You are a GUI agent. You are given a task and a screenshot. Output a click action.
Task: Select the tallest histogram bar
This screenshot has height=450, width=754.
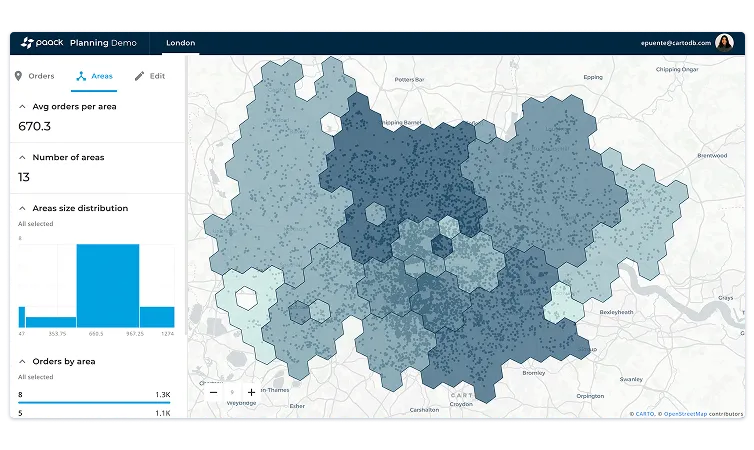pyautogui.click(x=107, y=285)
